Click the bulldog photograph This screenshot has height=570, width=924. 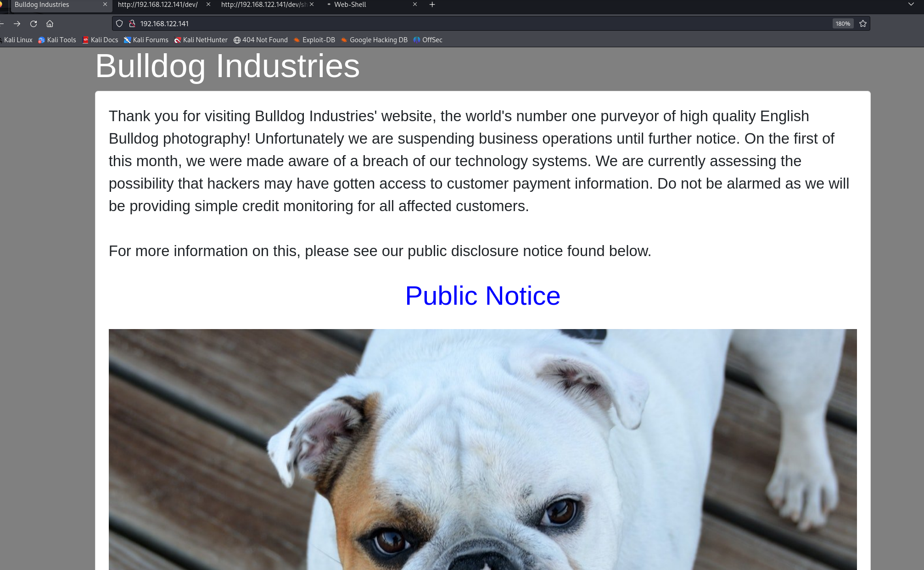(482, 450)
